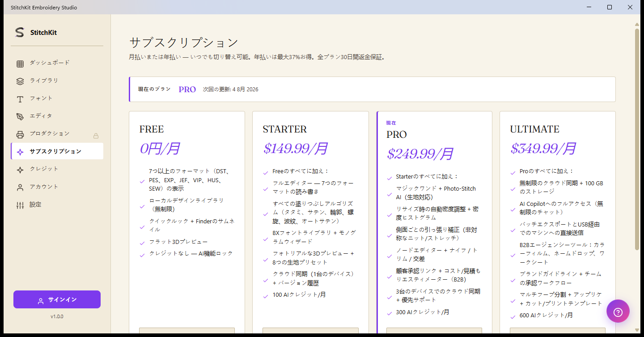The image size is (644, 337).
Task: Click サブスクリプション page heading
Action: (x=184, y=43)
